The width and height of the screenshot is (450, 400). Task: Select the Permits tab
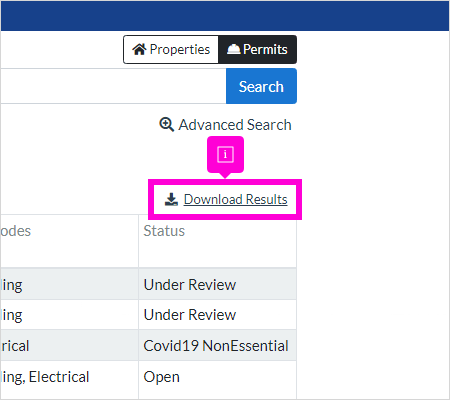257,49
